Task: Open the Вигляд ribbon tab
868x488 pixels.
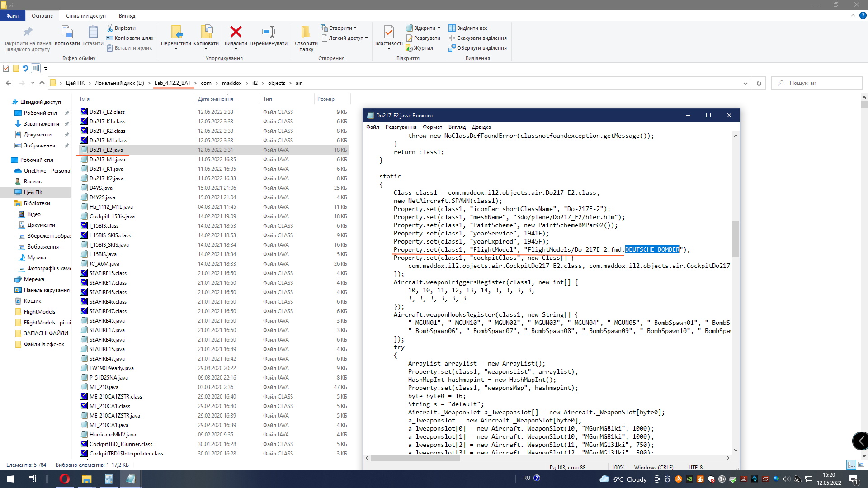Action: pos(127,16)
